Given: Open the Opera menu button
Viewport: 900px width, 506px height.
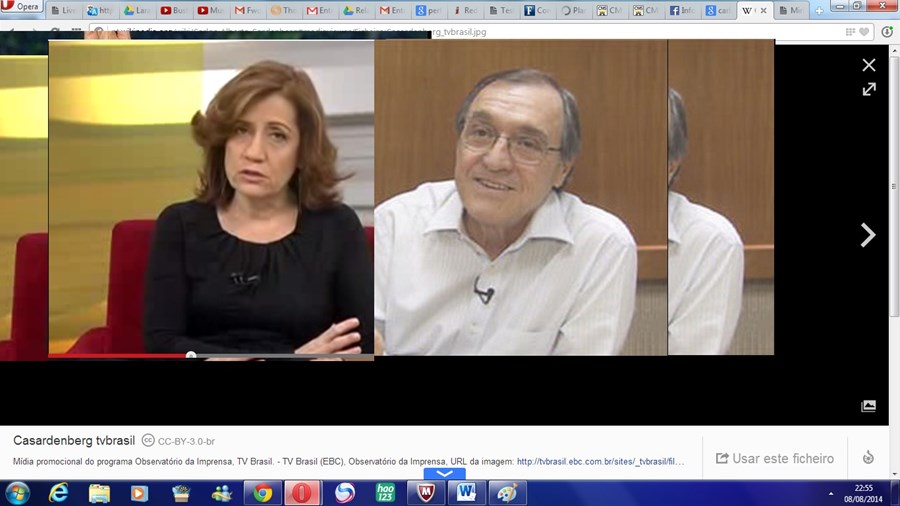Looking at the screenshot, I should coord(21,7).
